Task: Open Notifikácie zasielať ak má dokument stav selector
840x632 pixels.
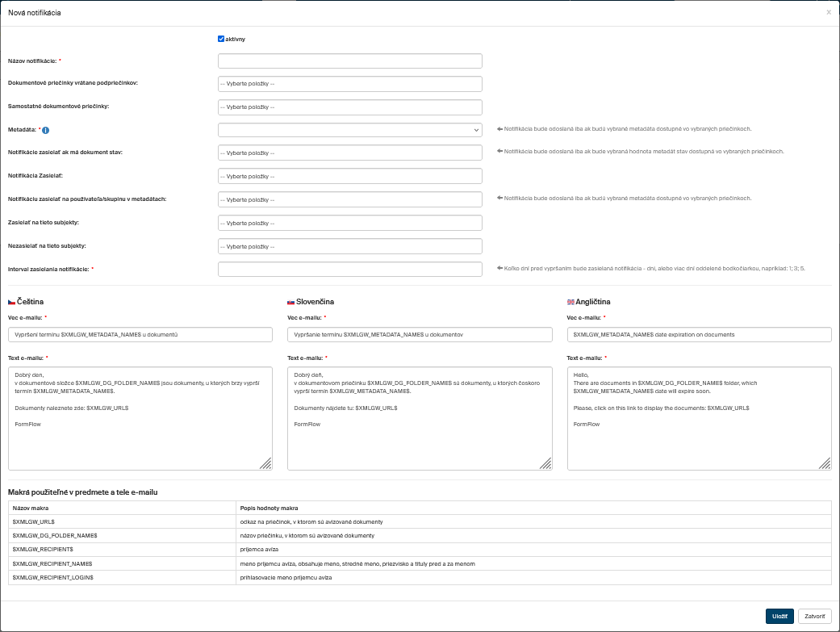Action: 349,153
